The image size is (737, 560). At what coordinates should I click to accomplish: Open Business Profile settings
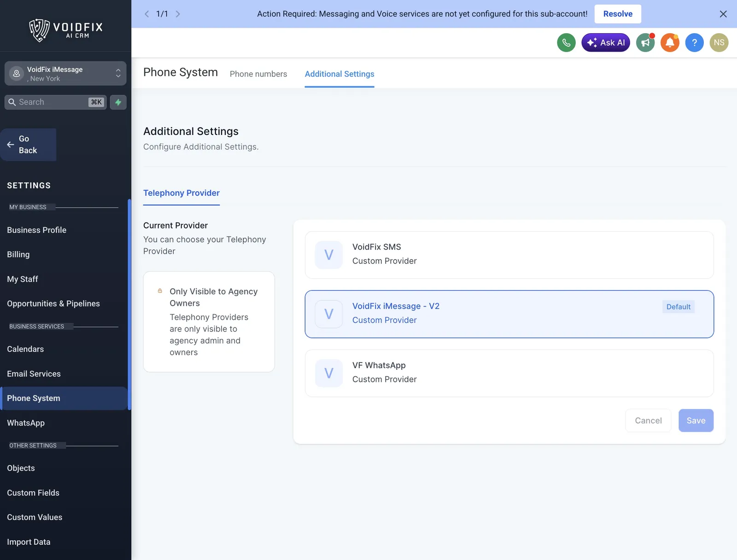click(37, 230)
